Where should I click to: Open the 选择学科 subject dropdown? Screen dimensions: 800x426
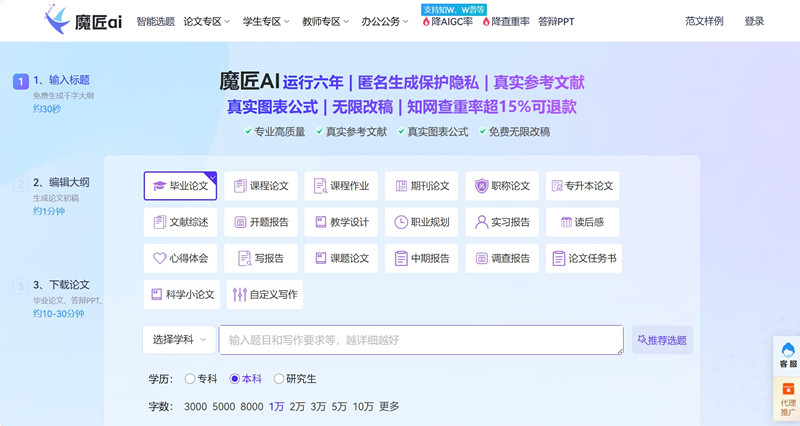(179, 340)
